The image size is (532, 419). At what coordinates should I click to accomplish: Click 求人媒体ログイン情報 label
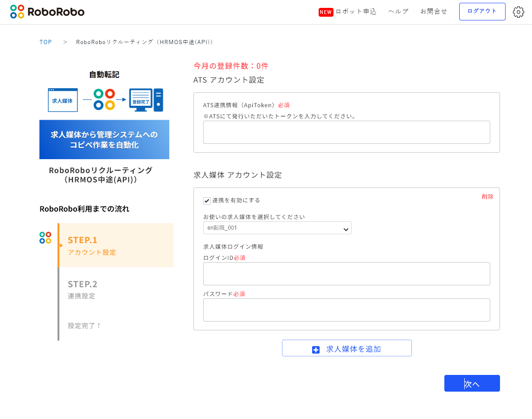(x=233, y=246)
